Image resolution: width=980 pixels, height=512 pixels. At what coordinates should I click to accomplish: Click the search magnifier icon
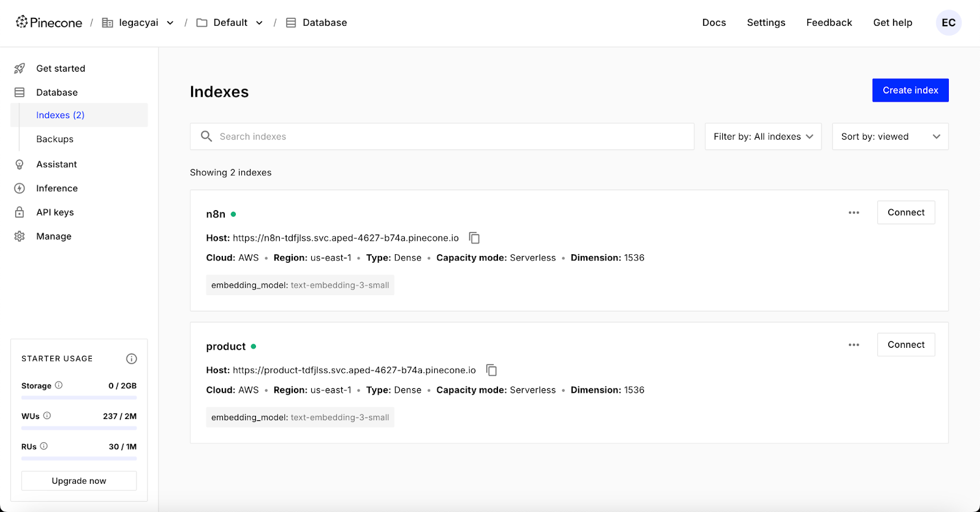coord(206,136)
